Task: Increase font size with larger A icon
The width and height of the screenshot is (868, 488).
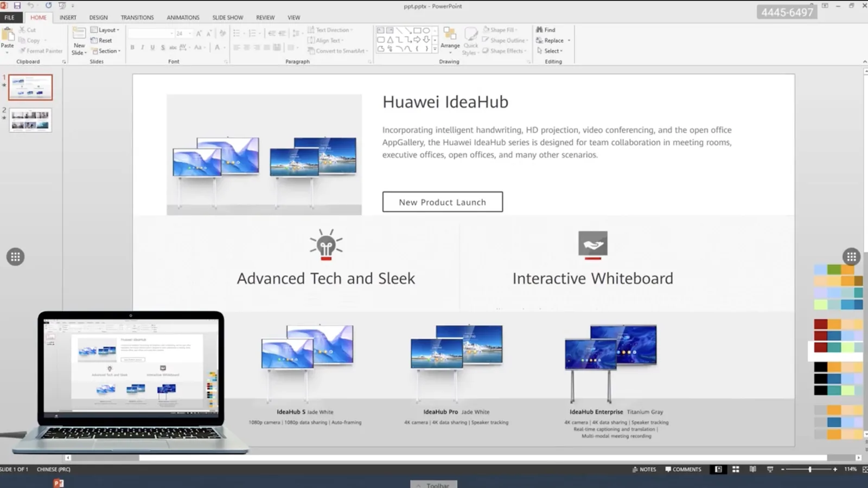Action: [x=199, y=34]
